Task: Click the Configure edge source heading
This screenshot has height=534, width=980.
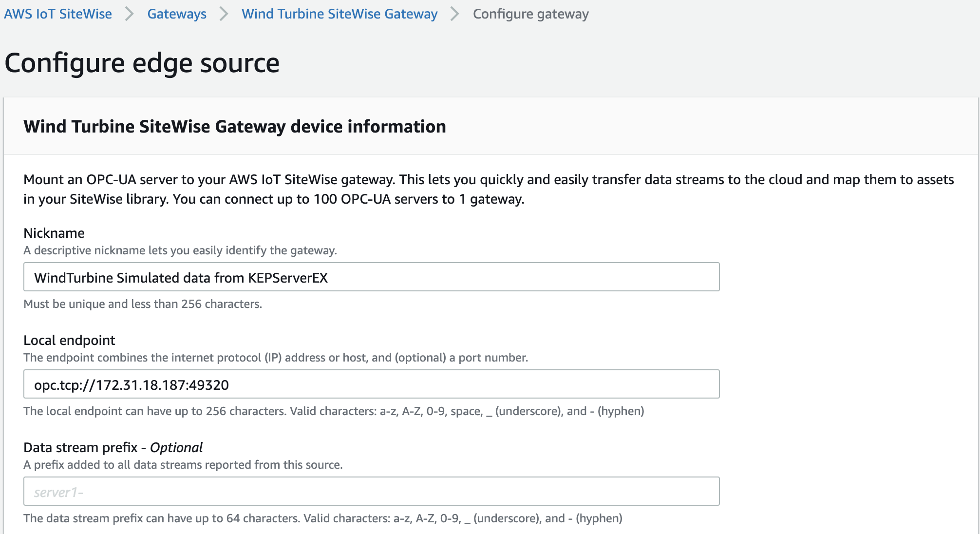Action: click(x=142, y=63)
